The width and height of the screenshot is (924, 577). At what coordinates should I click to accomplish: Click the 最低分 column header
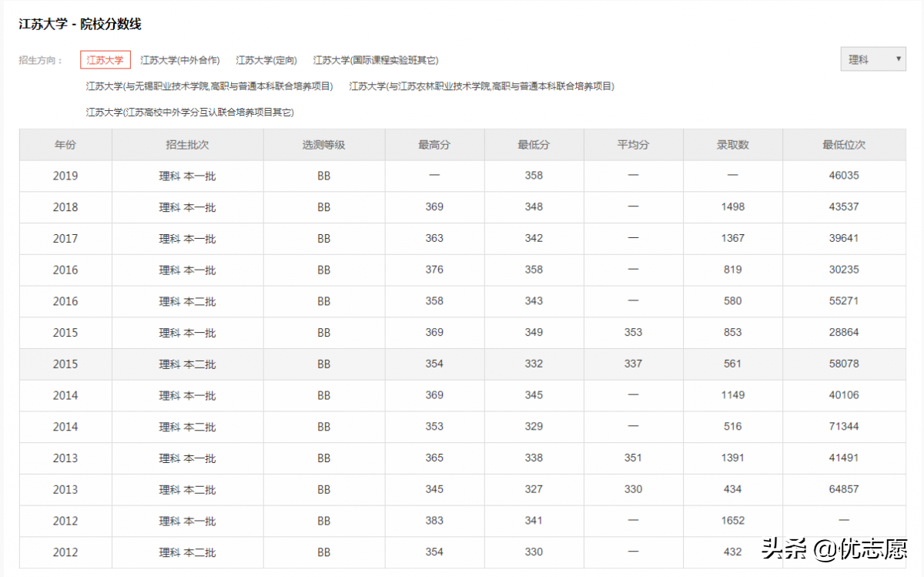534,144
